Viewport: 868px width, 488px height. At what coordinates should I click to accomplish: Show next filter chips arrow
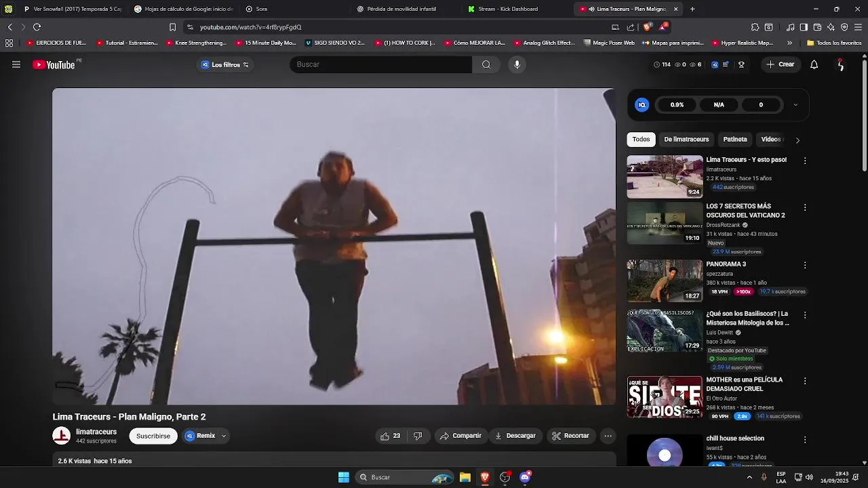[797, 140]
